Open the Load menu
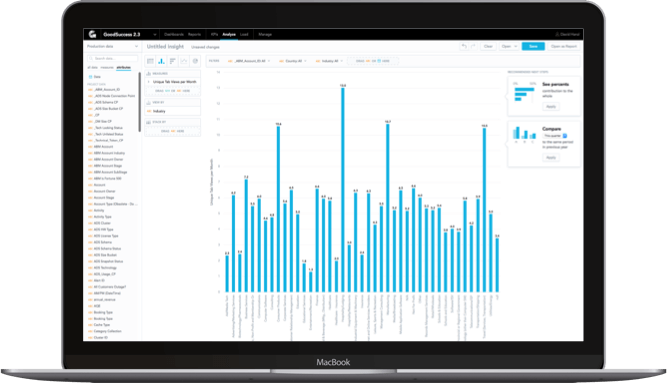This screenshot has width=668, height=383. click(244, 35)
